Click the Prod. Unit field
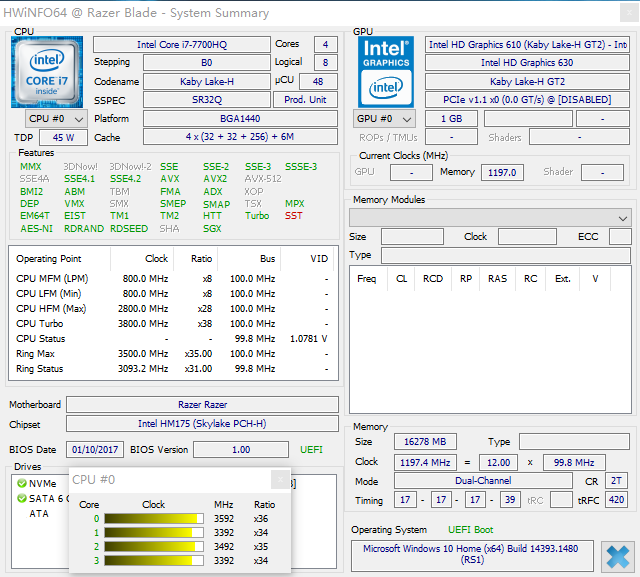Image resolution: width=640 pixels, height=577 pixels. point(305,100)
